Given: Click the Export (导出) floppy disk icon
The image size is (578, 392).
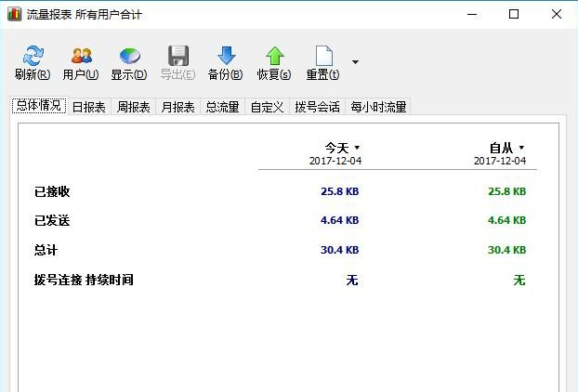Looking at the screenshot, I should pyautogui.click(x=178, y=56).
